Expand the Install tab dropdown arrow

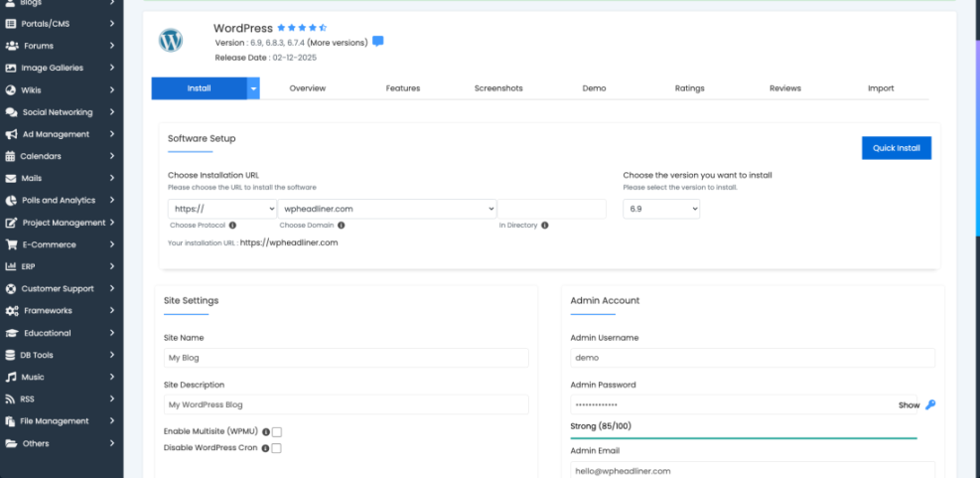tap(253, 88)
